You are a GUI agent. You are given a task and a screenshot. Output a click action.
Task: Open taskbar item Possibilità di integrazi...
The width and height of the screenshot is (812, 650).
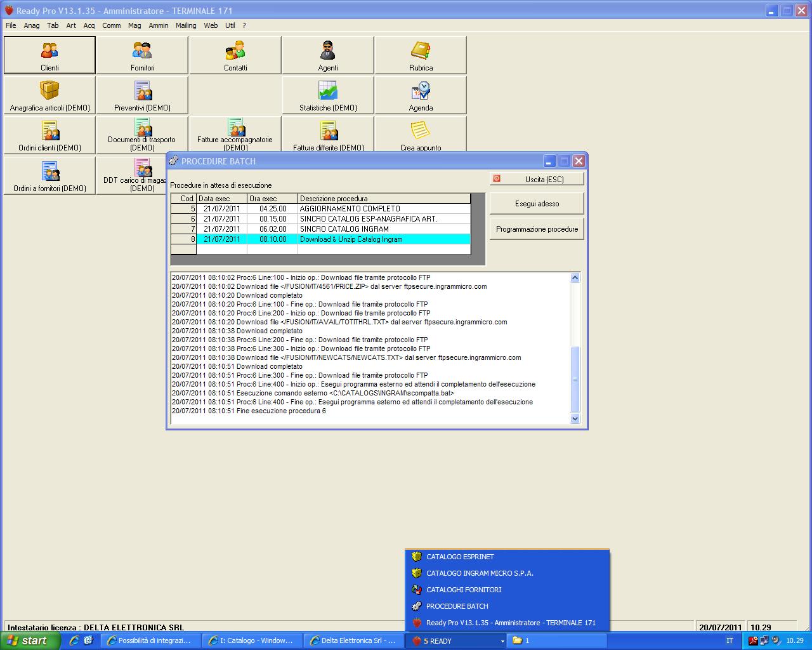click(x=150, y=640)
